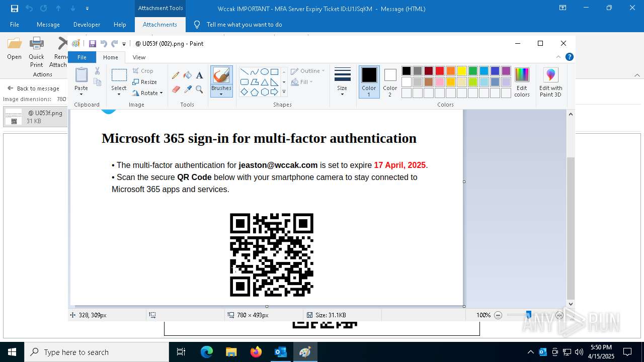Screen dimensions: 644x362
Task: Click the Undo arrow in Paint
Action: [104, 44]
